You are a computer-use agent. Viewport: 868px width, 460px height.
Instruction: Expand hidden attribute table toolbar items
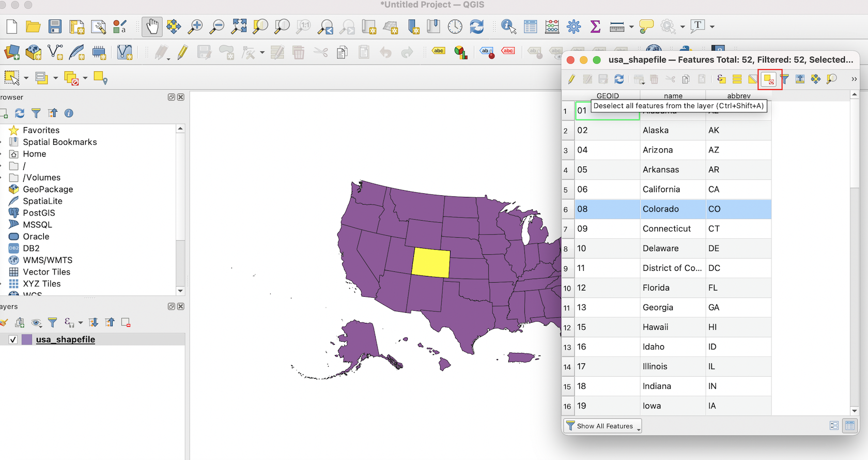[x=854, y=79]
